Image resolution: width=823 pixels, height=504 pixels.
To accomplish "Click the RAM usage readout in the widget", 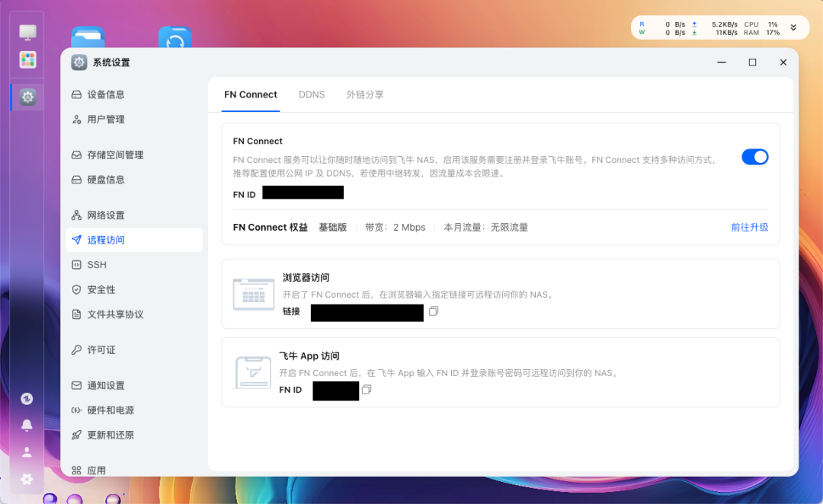I will click(761, 33).
